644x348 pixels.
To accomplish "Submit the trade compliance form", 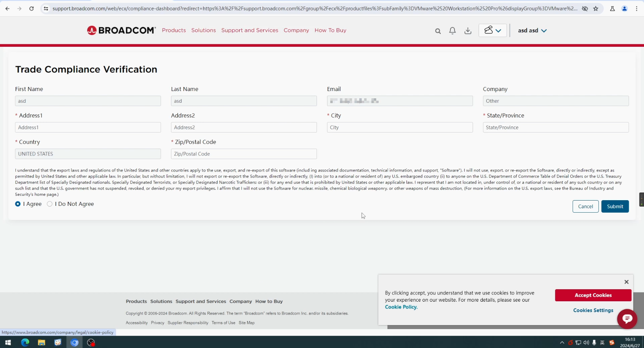I will click(615, 206).
